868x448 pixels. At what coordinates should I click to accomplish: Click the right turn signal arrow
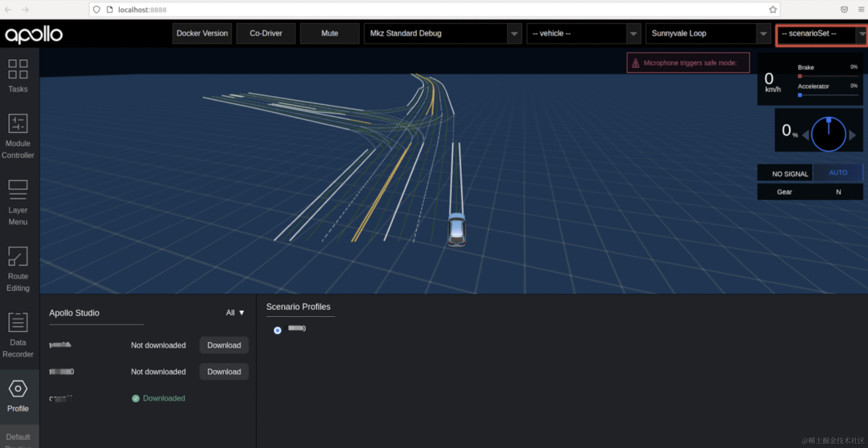(x=852, y=135)
